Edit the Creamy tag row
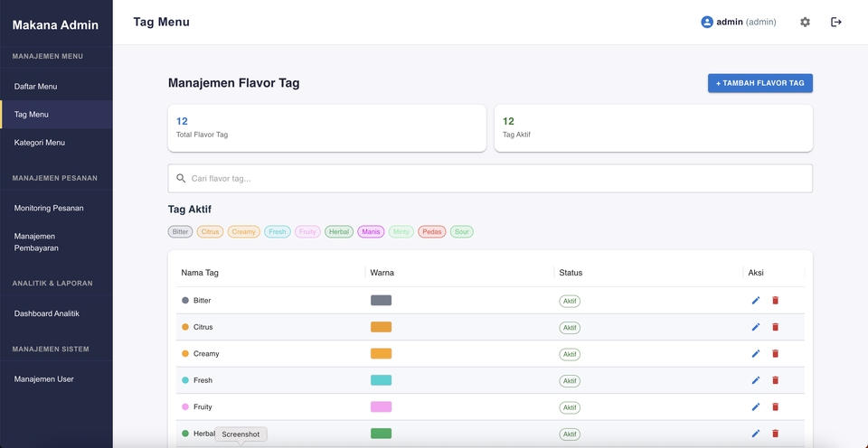Image resolution: width=868 pixels, height=448 pixels. coord(756,354)
